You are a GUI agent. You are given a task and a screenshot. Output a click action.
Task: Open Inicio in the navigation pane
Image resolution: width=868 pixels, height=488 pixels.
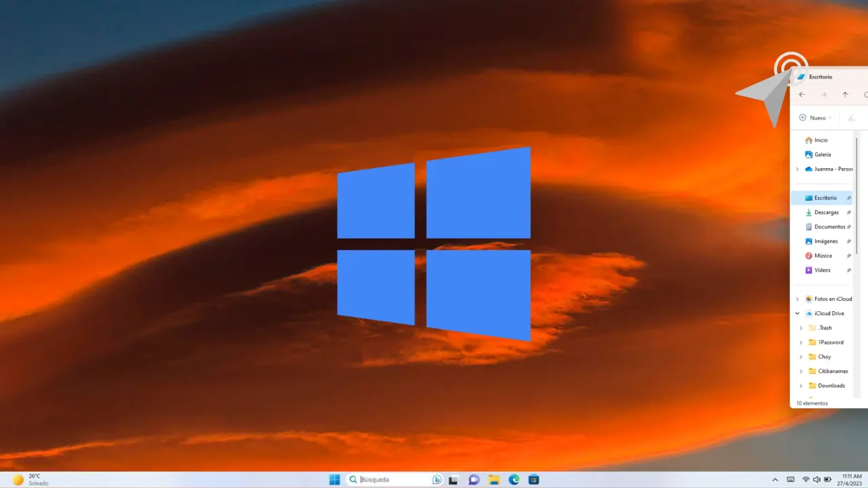(821, 140)
